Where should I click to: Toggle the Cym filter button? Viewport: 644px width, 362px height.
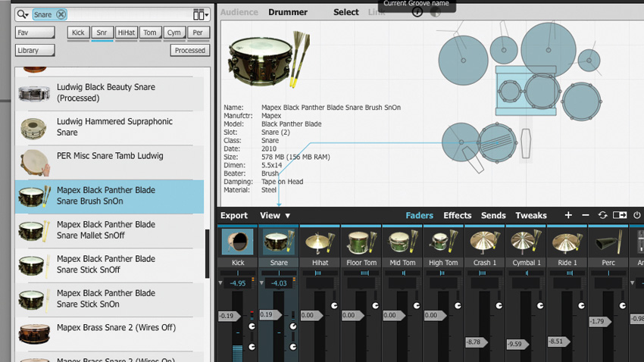tap(174, 33)
